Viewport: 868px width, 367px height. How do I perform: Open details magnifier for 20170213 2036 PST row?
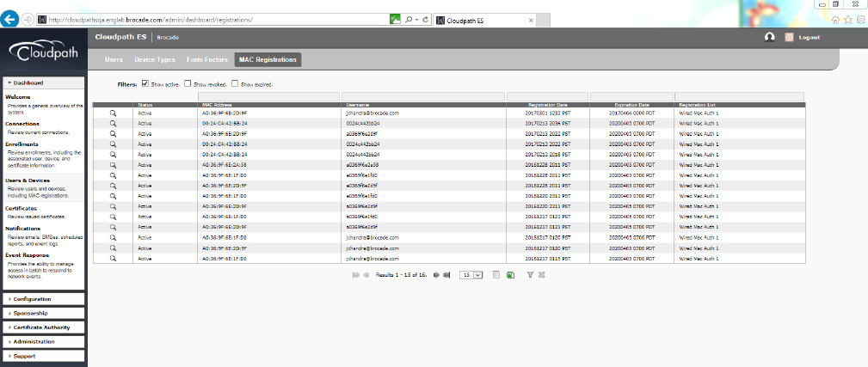[x=113, y=123]
